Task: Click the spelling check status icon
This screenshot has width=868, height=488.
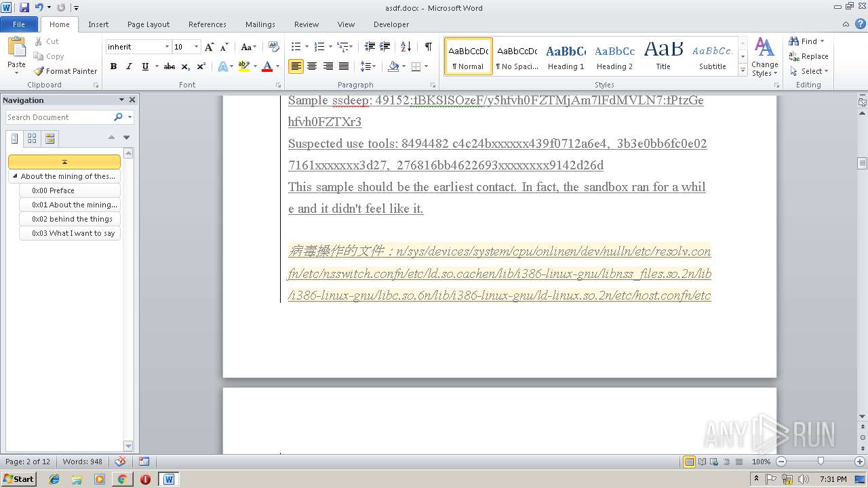Action: click(120, 462)
